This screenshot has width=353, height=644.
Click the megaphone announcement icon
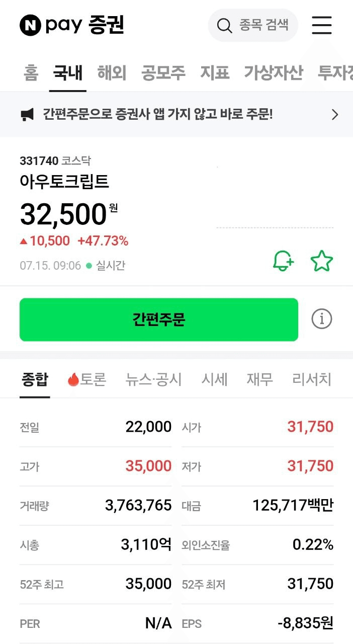[x=27, y=115]
